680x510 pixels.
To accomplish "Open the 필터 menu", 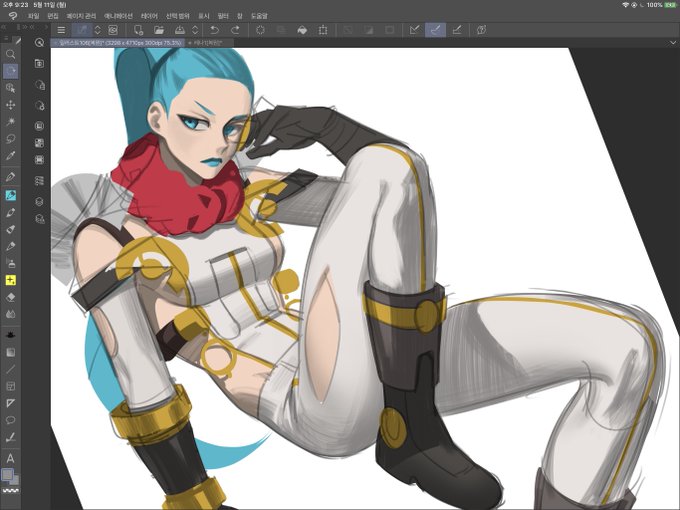I will [223, 16].
